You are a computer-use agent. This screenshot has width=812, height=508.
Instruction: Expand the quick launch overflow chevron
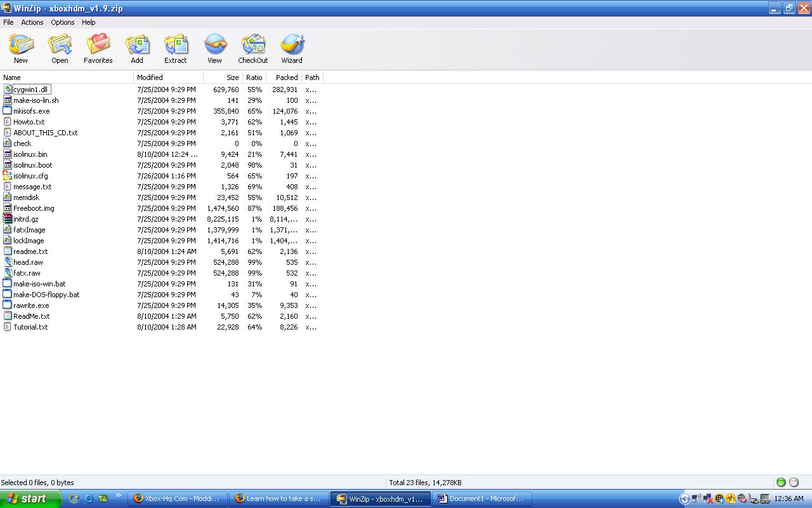click(x=118, y=496)
